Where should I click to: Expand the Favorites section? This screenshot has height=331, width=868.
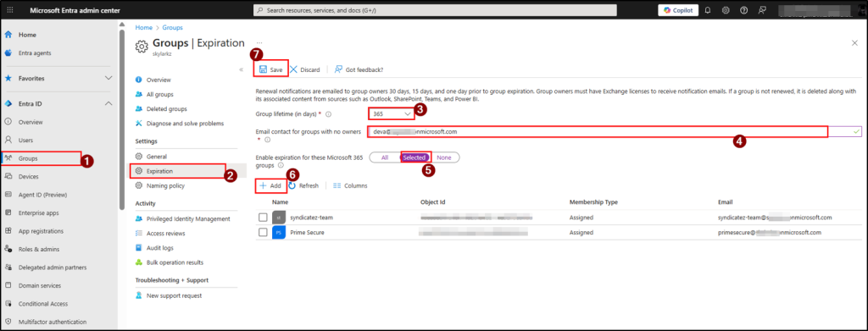point(108,79)
